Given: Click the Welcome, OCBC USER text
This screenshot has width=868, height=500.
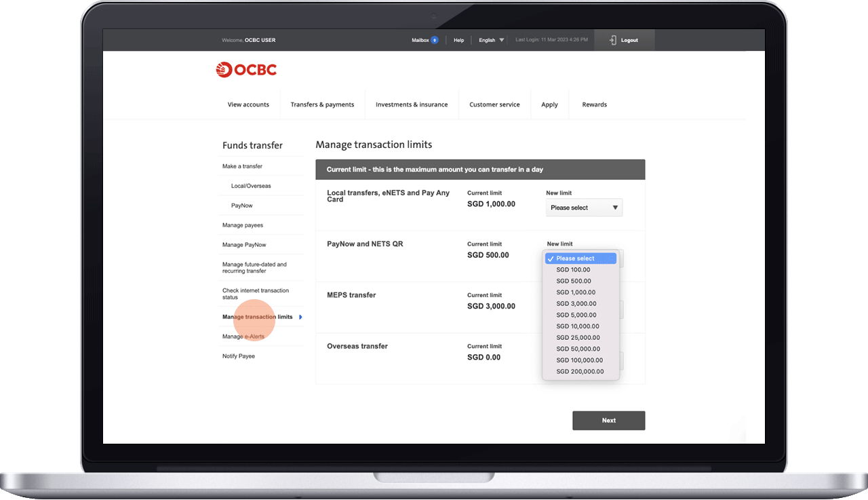Looking at the screenshot, I should tap(249, 40).
